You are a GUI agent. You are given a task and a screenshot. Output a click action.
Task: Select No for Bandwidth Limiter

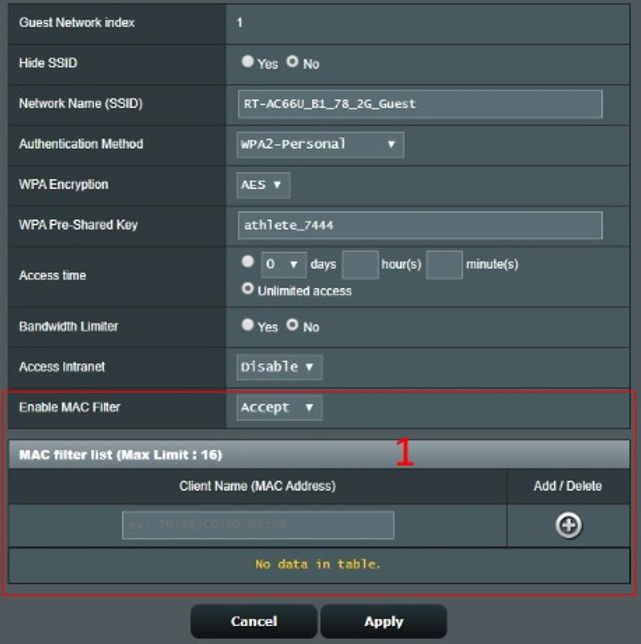292,325
